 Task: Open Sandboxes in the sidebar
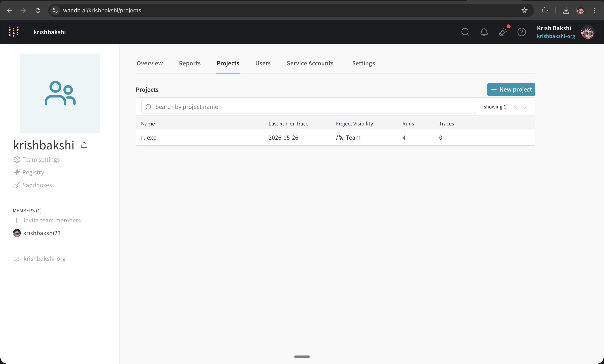(x=33, y=185)
